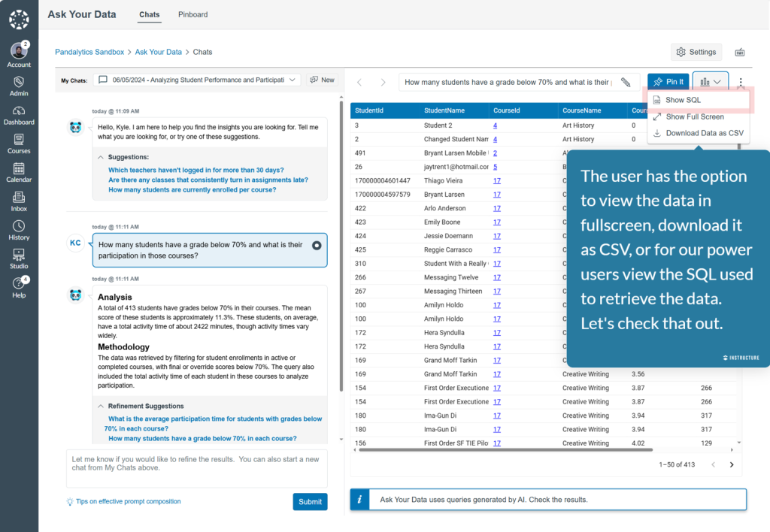770x532 pixels.
Task: Open History in the sidebar
Action: click(19, 230)
